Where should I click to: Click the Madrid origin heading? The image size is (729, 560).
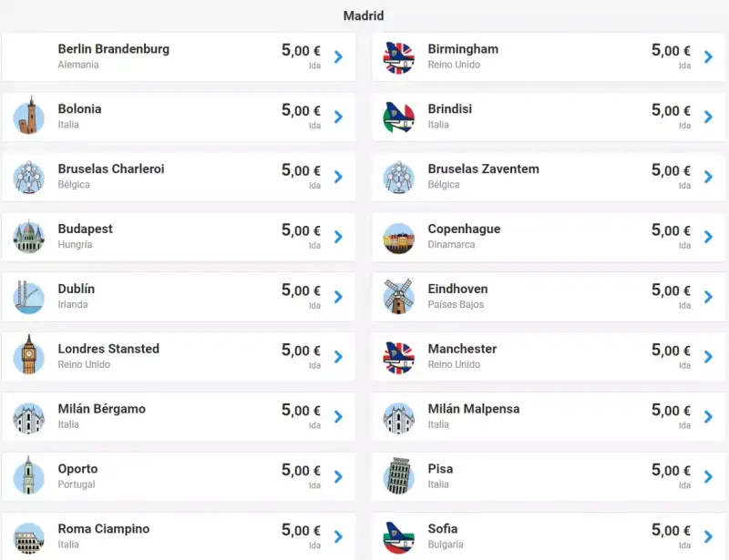[364, 15]
